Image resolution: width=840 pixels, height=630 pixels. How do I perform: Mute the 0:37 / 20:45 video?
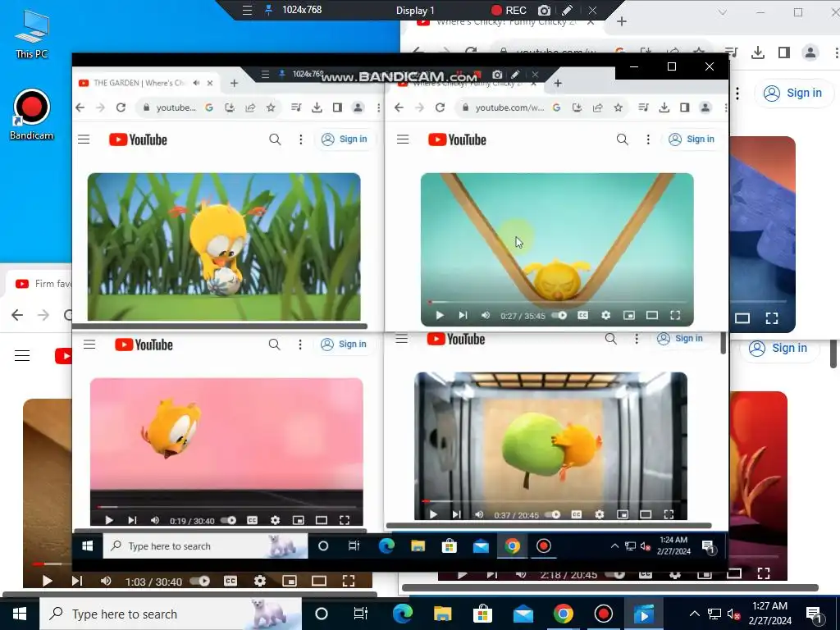[x=479, y=514]
